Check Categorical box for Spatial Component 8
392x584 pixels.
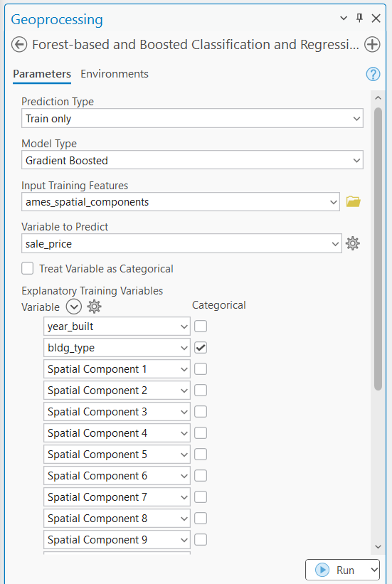201,519
